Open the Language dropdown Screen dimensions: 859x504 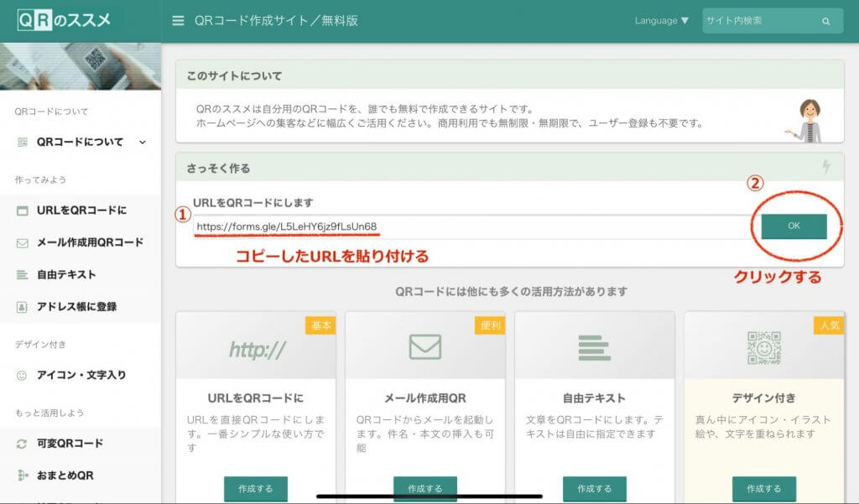[x=662, y=21]
